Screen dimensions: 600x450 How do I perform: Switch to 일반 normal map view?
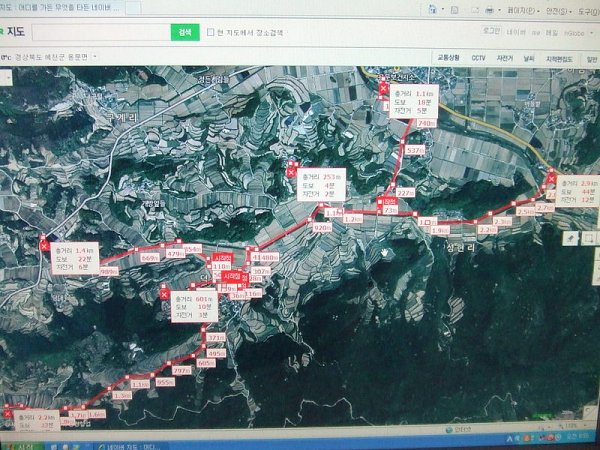592,60
